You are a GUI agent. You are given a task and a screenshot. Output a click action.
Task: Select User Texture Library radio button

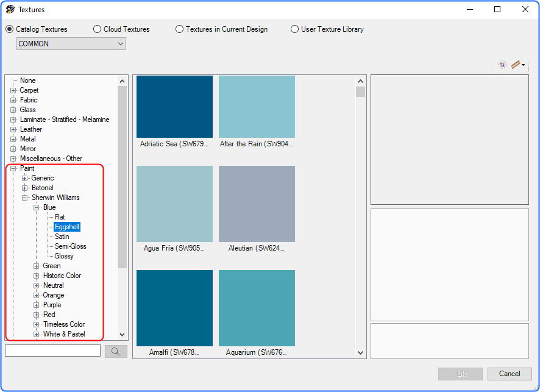point(294,29)
